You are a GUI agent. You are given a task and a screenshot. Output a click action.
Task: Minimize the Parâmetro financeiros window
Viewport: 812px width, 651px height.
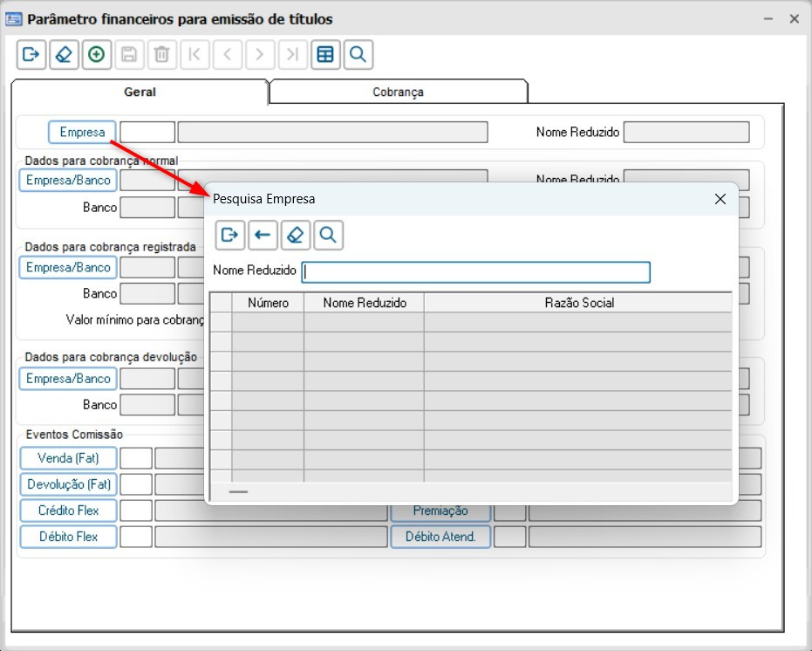click(x=768, y=18)
